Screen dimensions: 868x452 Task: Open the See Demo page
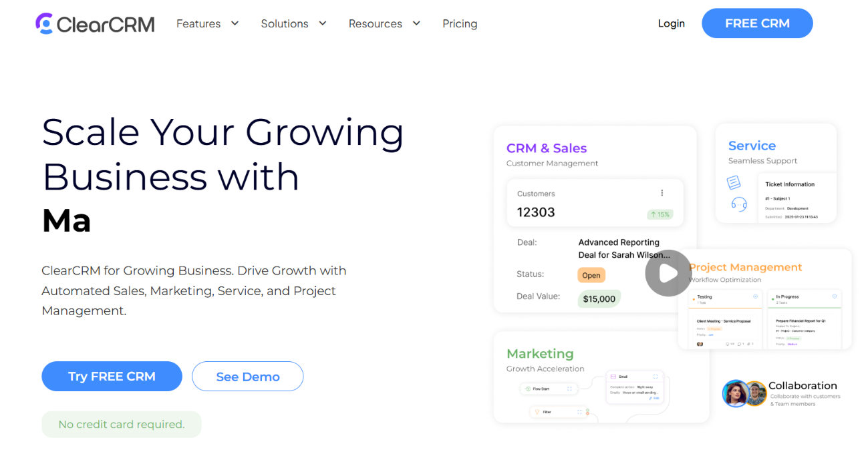coord(247,376)
